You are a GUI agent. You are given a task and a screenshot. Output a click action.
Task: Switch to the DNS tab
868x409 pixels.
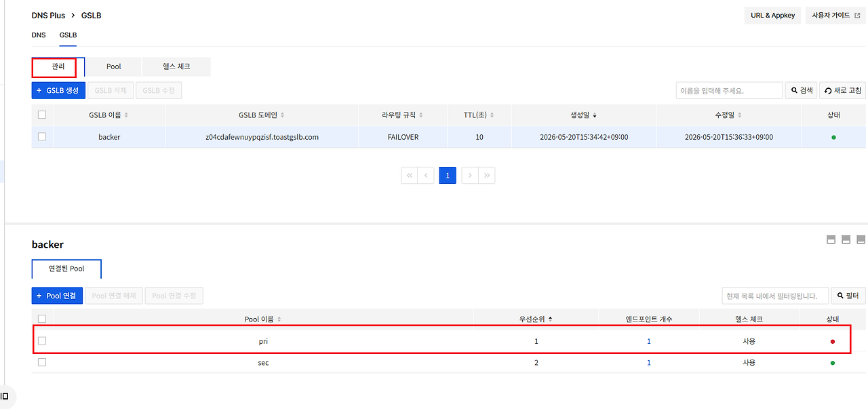pos(39,35)
